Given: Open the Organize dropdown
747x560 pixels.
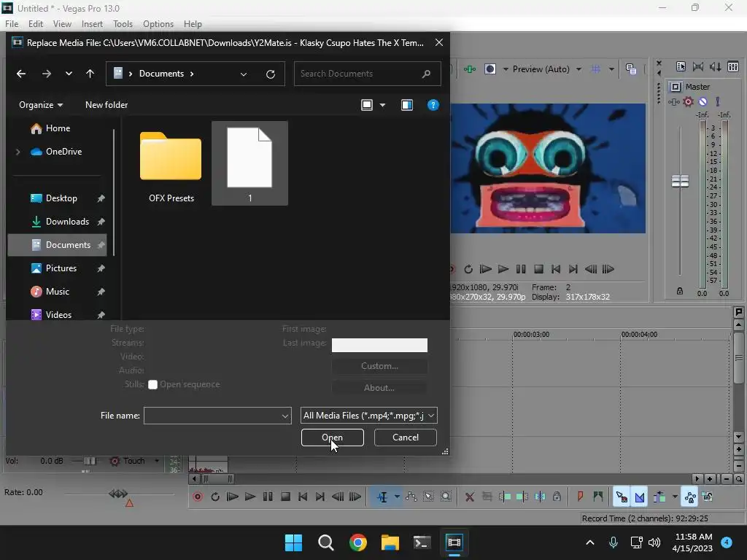Looking at the screenshot, I should [41, 105].
